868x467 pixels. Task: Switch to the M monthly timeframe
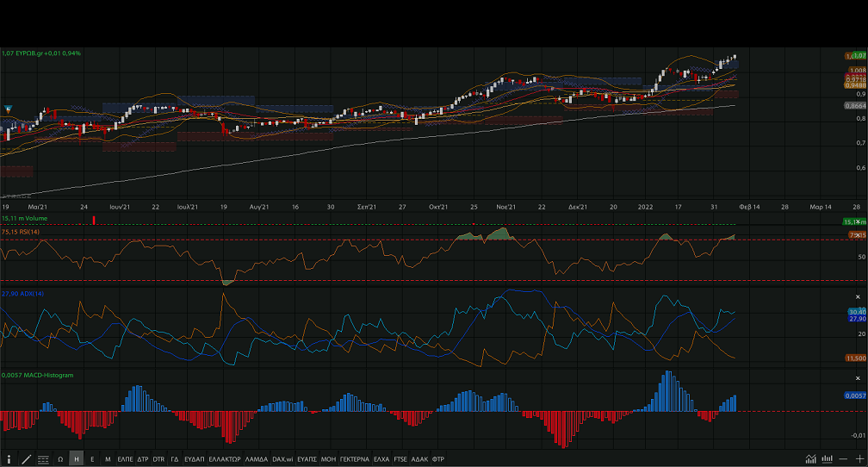(108, 459)
